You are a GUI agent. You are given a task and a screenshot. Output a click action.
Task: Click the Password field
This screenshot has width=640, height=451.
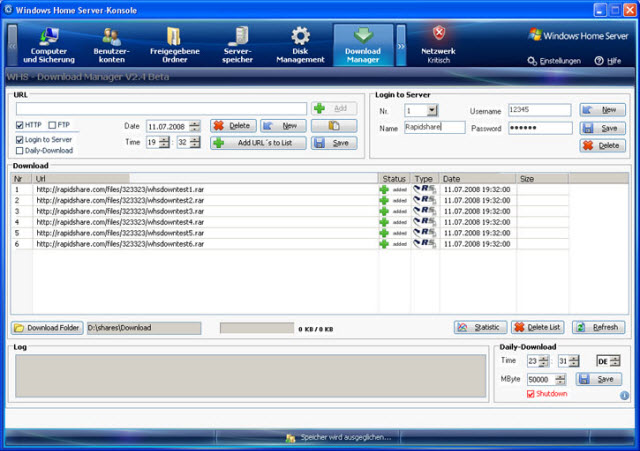(x=540, y=128)
